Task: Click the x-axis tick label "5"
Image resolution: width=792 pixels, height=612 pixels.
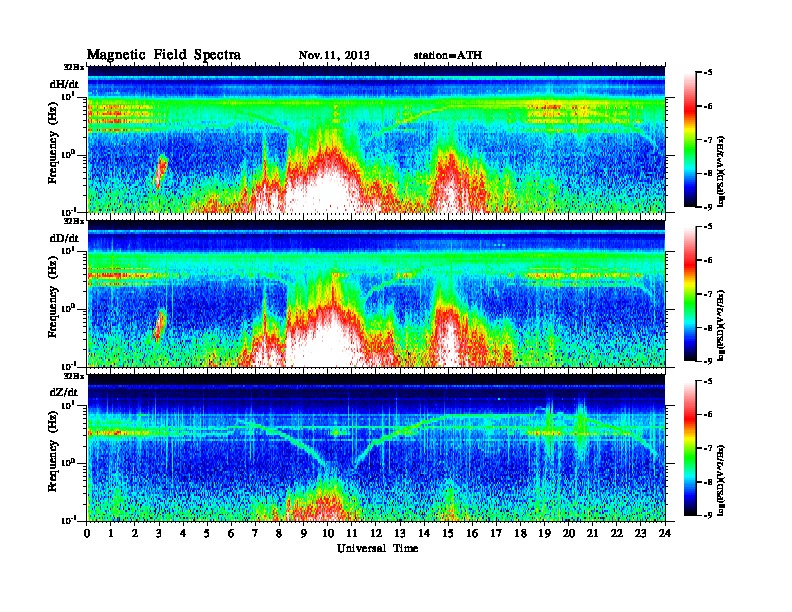Action: pos(207,533)
